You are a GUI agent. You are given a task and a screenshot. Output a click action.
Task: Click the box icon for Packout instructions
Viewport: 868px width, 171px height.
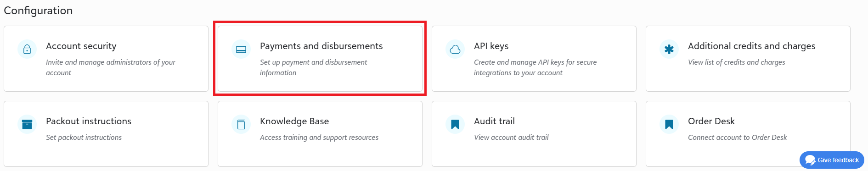tap(27, 124)
